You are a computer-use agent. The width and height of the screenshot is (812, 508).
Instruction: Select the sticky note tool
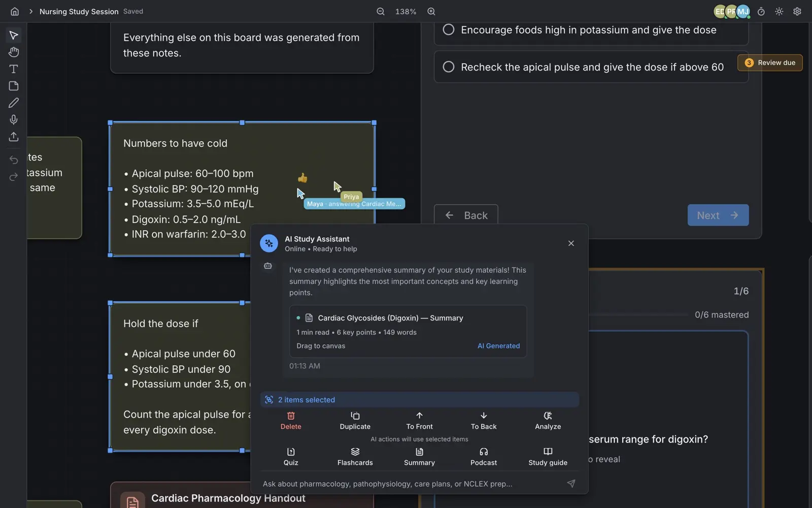pos(14,86)
